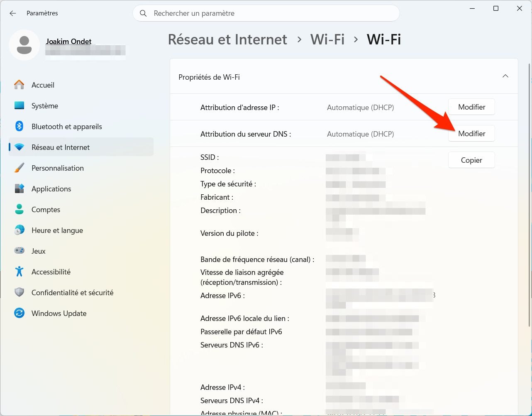Click the vertical scrollbar on the right

click(529, 195)
